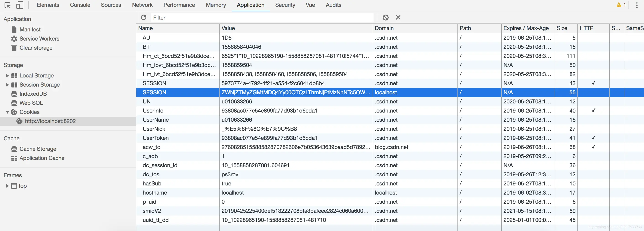Sort cookies by the Value column header
Viewport: 644px width, 231px height.
pyautogui.click(x=296, y=28)
